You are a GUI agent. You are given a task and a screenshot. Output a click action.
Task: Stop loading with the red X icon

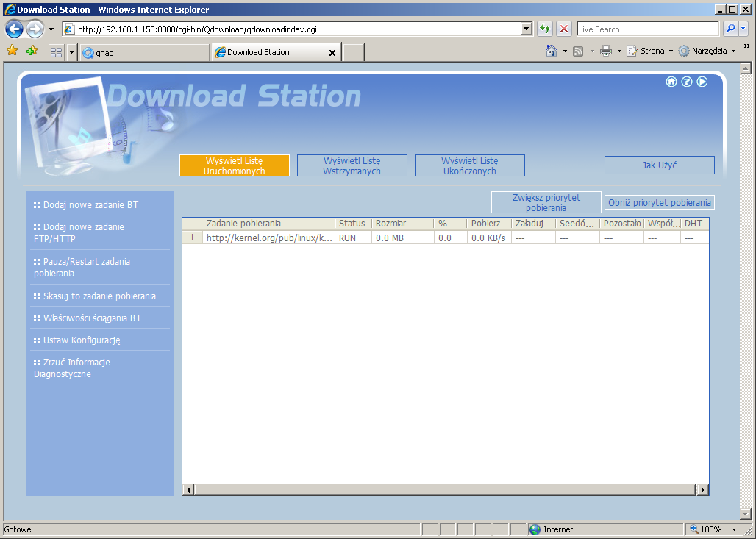point(563,29)
